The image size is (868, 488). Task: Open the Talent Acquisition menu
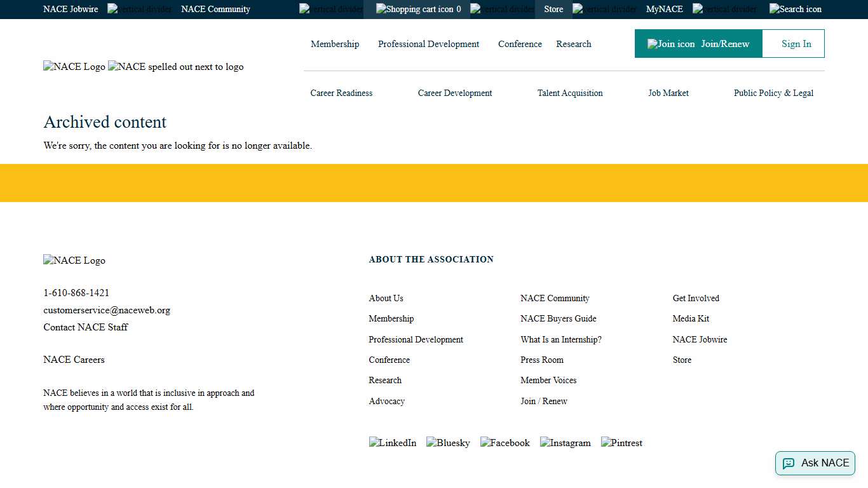pos(570,93)
